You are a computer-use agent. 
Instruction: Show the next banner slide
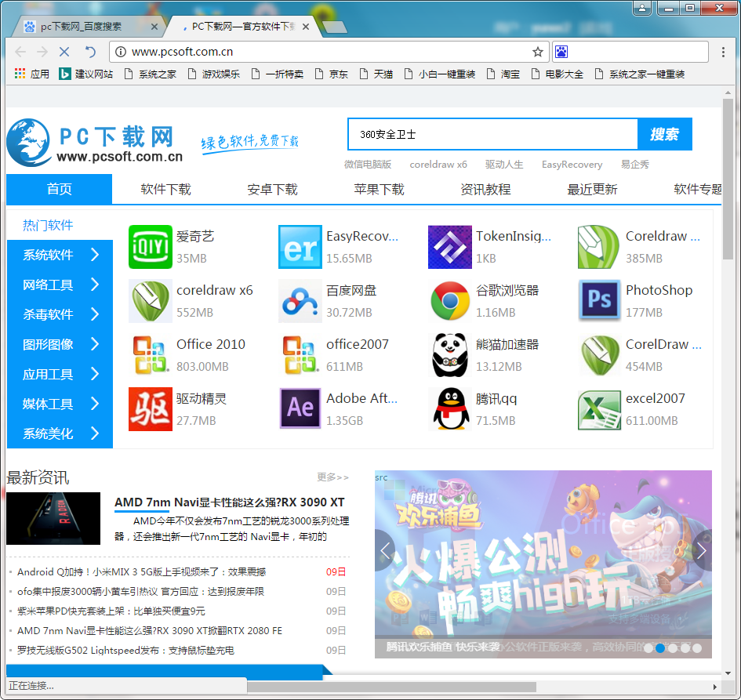(702, 551)
